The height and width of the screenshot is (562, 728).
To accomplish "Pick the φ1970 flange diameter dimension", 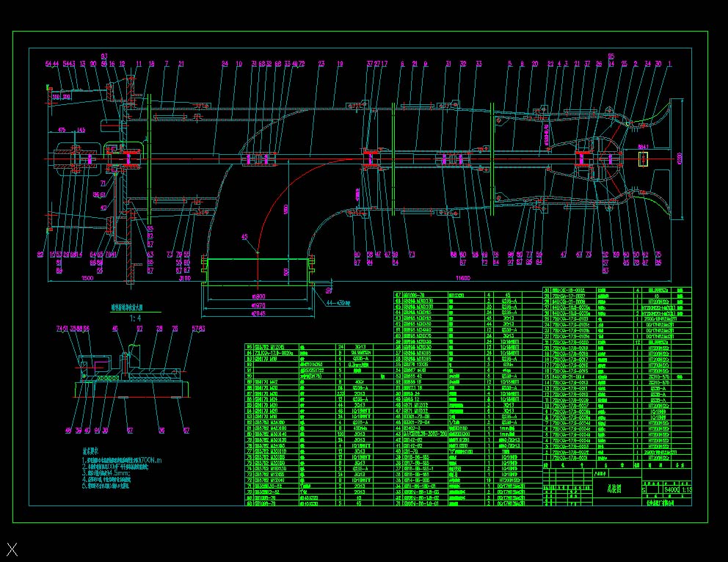I will pyautogui.click(x=258, y=305).
